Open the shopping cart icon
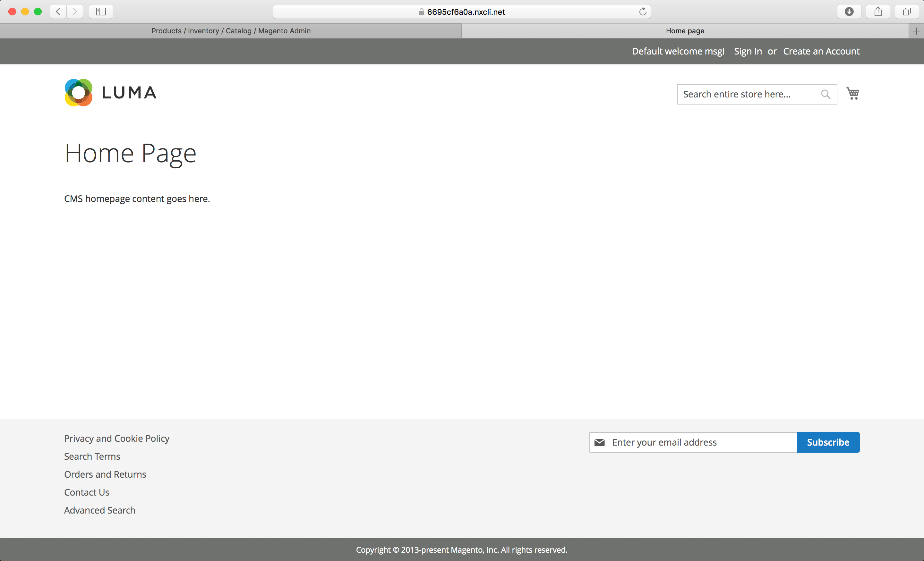This screenshot has width=924, height=561. point(853,93)
